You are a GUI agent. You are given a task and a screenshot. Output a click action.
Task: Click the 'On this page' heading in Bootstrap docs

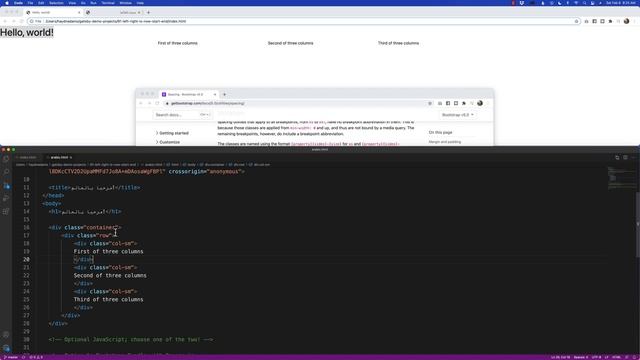point(440,133)
